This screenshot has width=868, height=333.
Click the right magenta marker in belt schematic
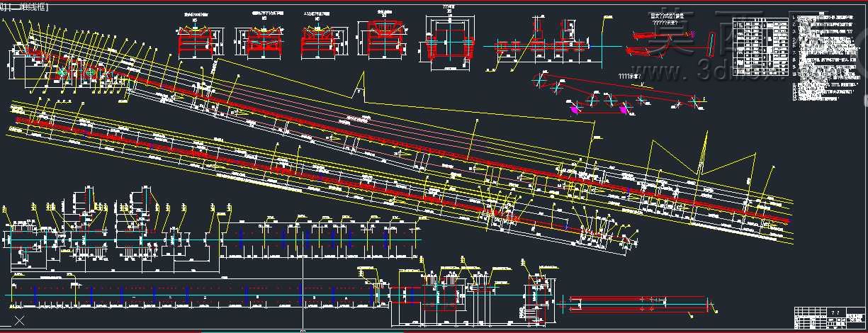click(x=624, y=109)
